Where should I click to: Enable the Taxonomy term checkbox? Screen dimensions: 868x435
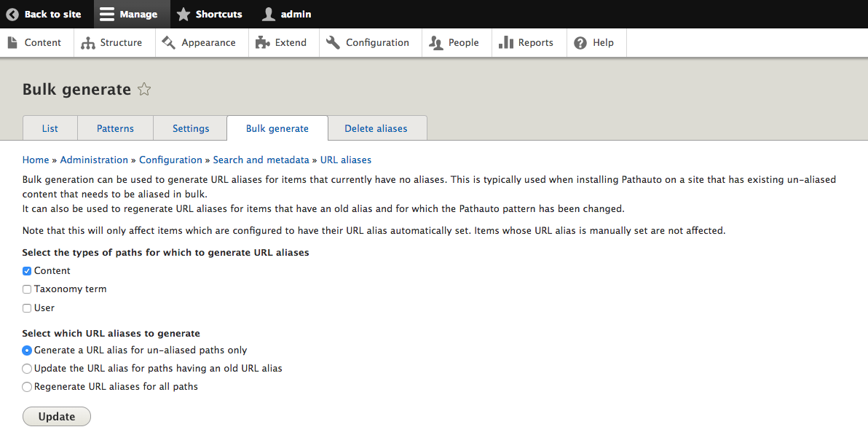27,289
